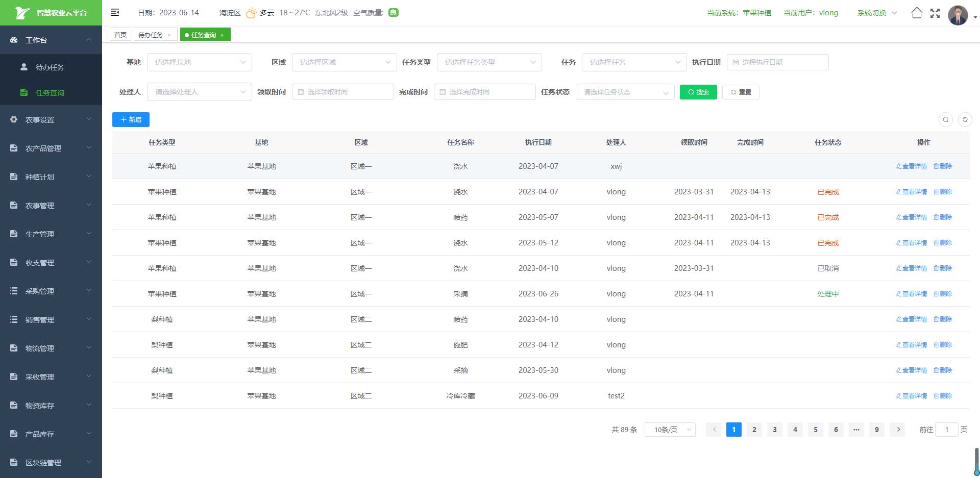Click the 处理中 status text
980x478 pixels.
coord(828,294)
